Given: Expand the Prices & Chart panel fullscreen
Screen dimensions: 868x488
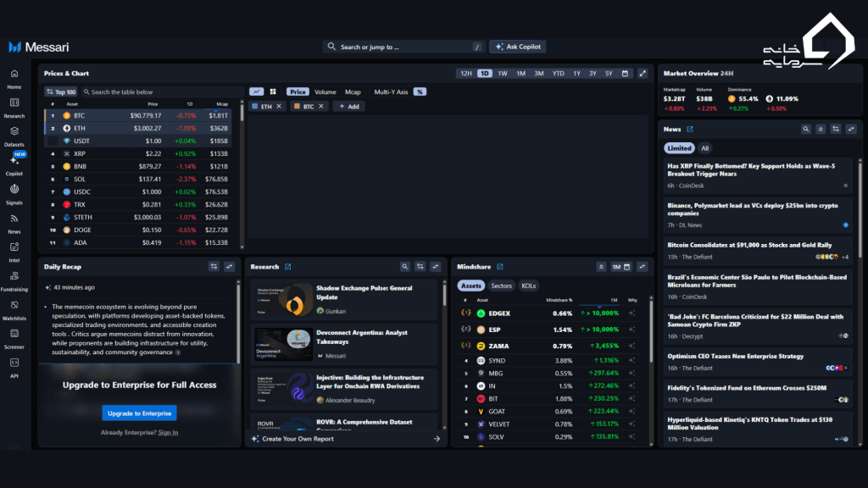Looking at the screenshot, I should (x=643, y=74).
